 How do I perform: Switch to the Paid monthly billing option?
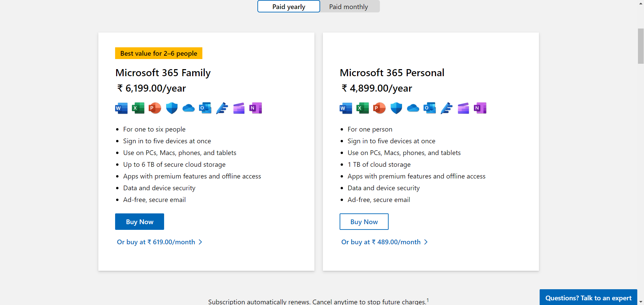(349, 7)
